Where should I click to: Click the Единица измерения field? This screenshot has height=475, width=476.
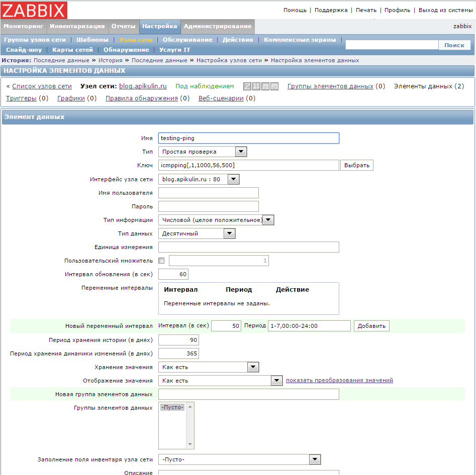pyautogui.click(x=249, y=247)
